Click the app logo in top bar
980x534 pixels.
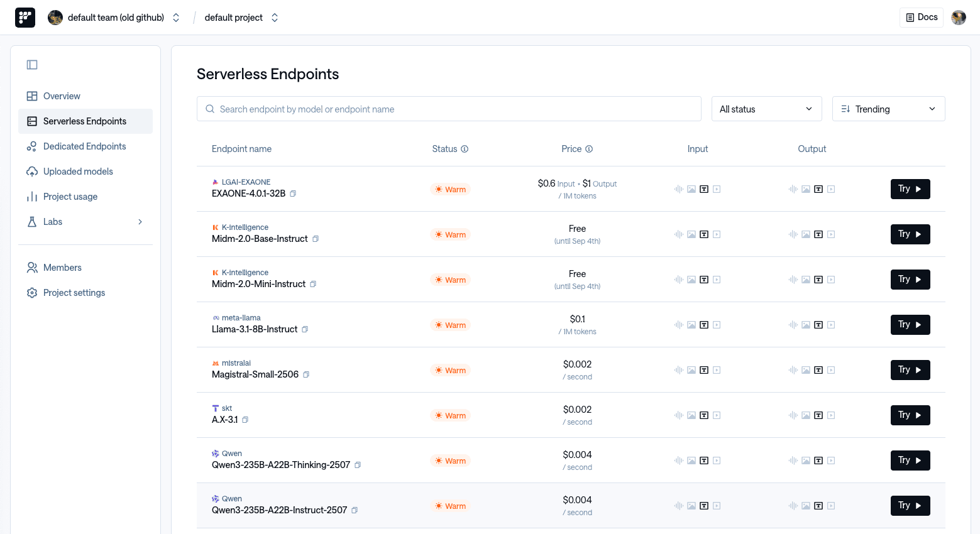tap(25, 18)
